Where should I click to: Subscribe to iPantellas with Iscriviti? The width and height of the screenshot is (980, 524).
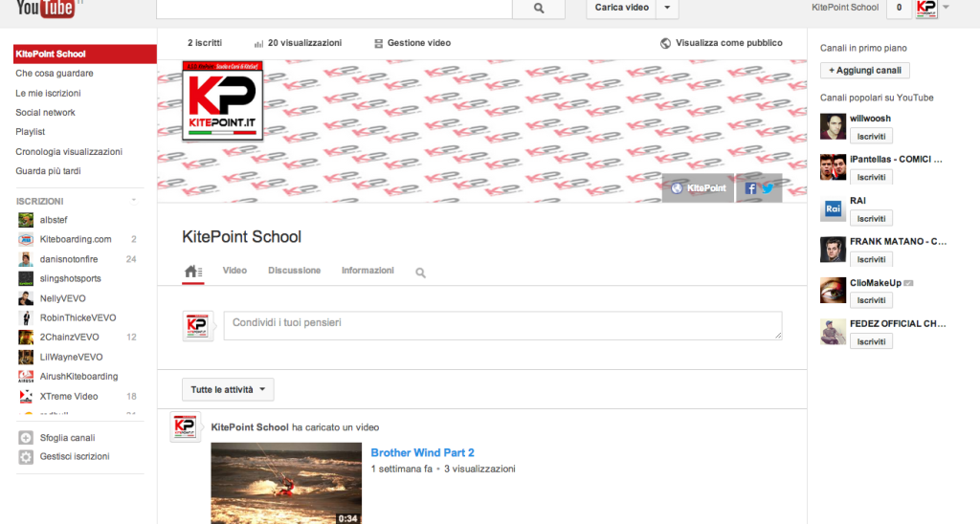pyautogui.click(x=871, y=177)
